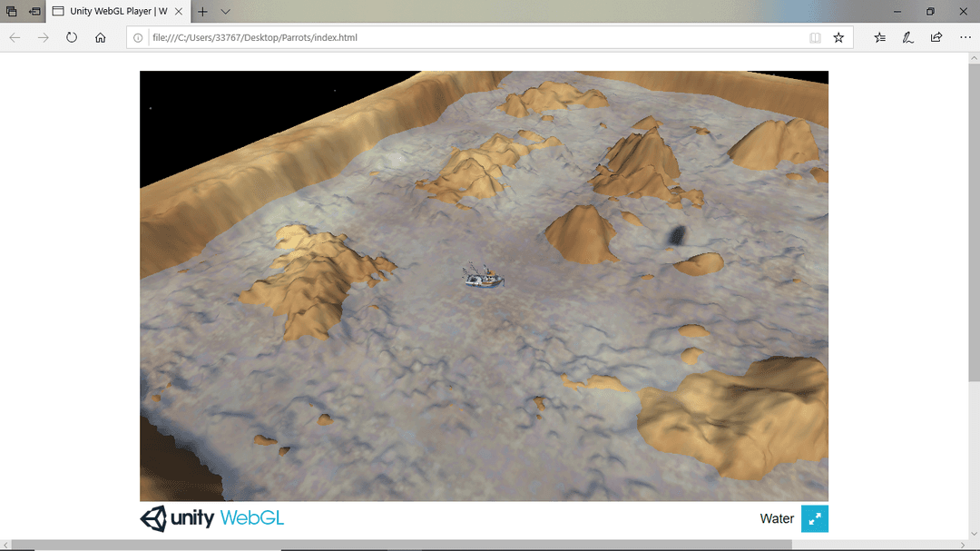The height and width of the screenshot is (551, 980).
Task: Expand the tab previews chevron
Action: point(226,12)
